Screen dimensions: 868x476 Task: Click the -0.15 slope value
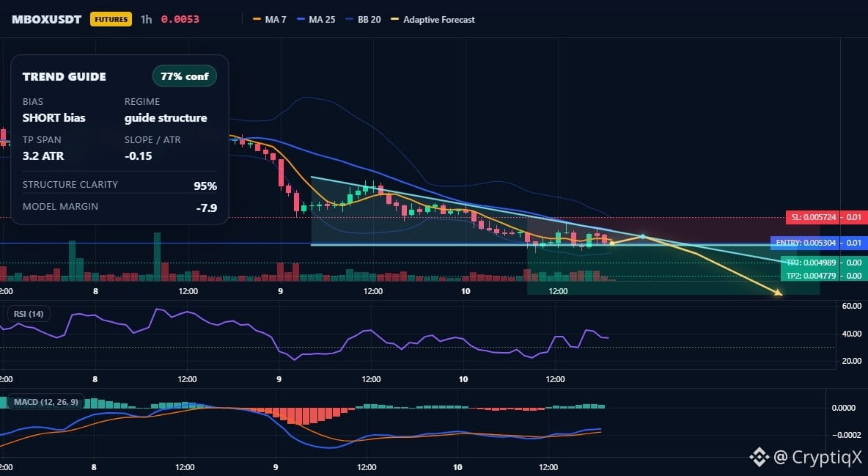[139, 155]
